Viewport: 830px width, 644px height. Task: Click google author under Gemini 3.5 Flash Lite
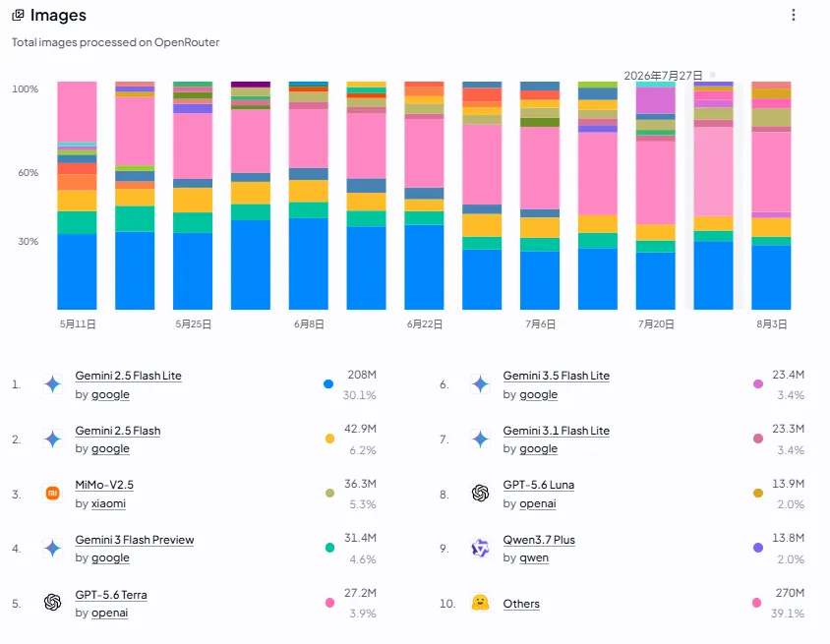pos(538,395)
